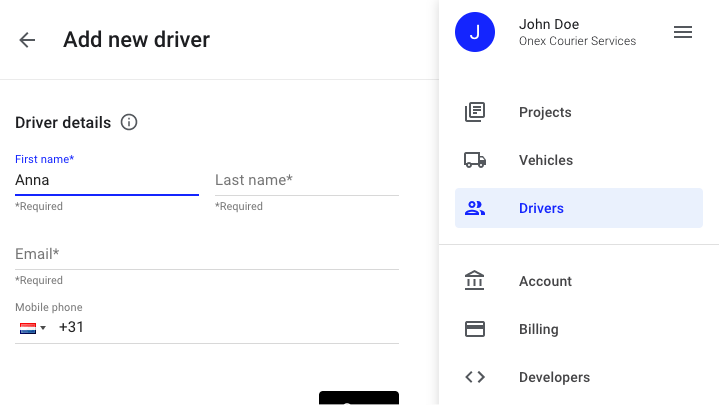The image size is (719, 405).
Task: Click the Account bank icon
Action: click(475, 281)
